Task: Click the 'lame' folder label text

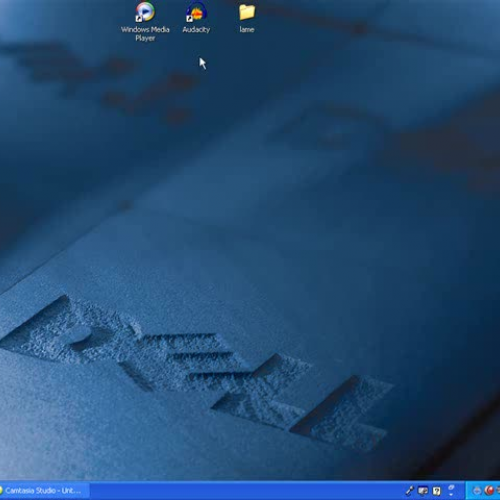Action: pos(247,30)
